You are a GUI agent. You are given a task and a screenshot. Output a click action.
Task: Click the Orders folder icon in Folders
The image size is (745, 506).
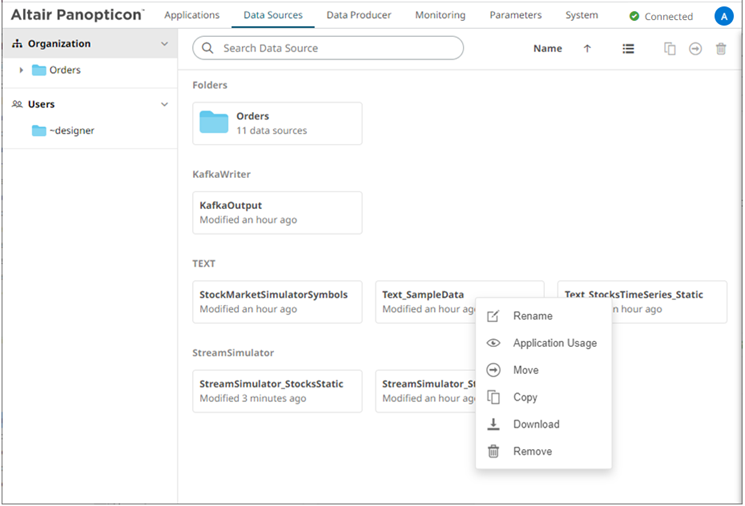tap(214, 122)
